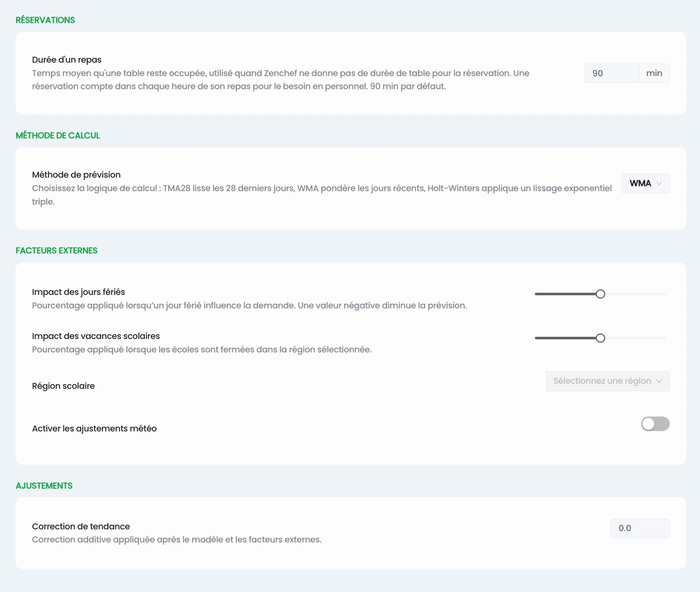
Task: Open the Sélectionnez une région dropdown
Action: click(x=607, y=381)
